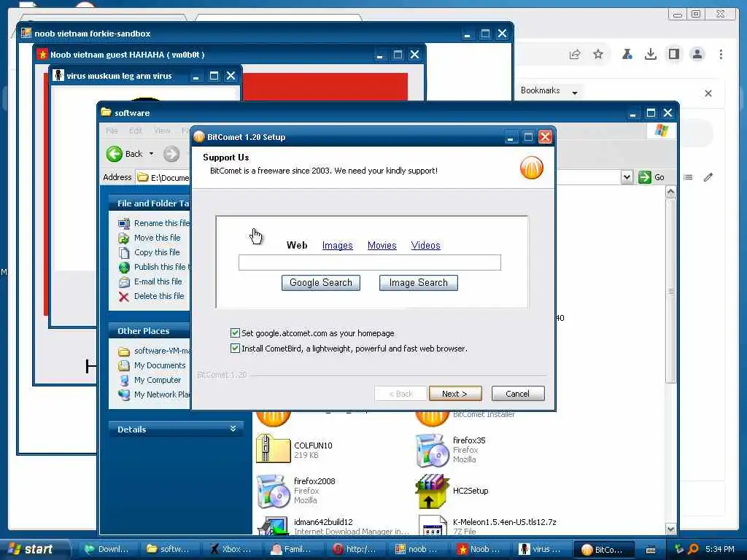The image size is (747, 560).
Task: Click the Address field in software window
Action: tap(163, 178)
